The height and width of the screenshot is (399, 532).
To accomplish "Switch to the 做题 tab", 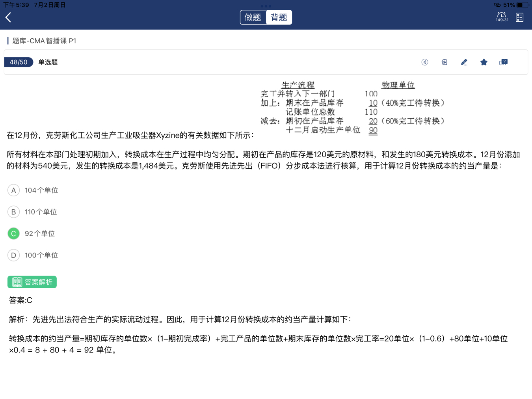I will coord(253,17).
